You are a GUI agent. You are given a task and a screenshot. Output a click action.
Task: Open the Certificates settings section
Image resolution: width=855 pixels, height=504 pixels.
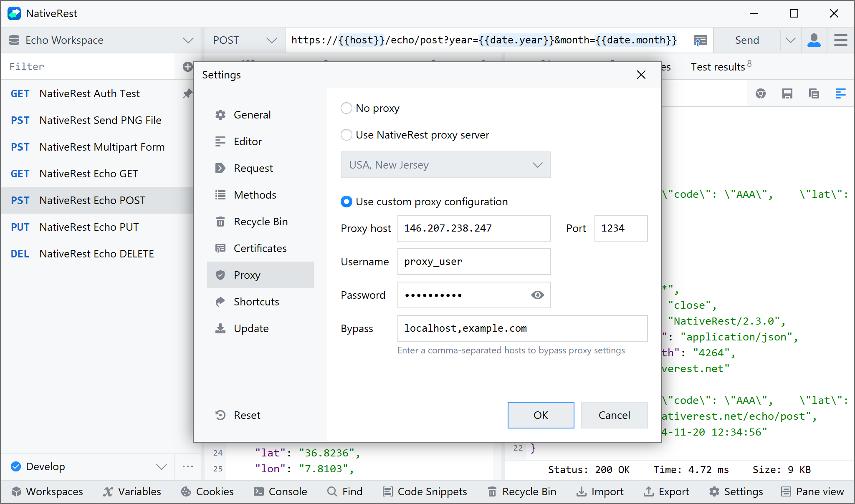coord(260,248)
